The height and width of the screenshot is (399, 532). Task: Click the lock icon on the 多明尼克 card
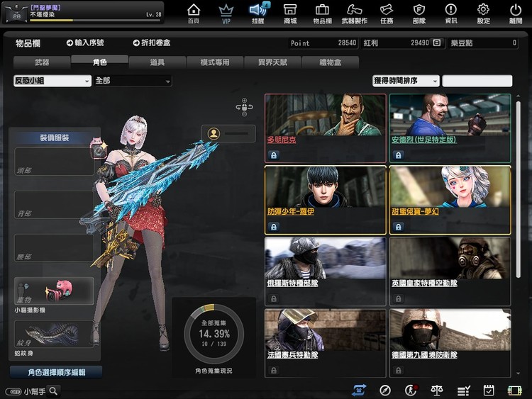pyautogui.click(x=274, y=155)
